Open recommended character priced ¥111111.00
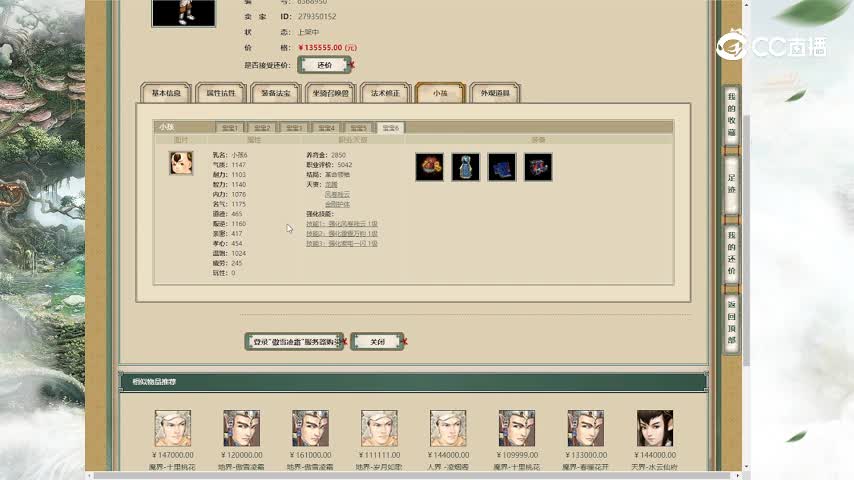The image size is (854, 480). coord(379,429)
